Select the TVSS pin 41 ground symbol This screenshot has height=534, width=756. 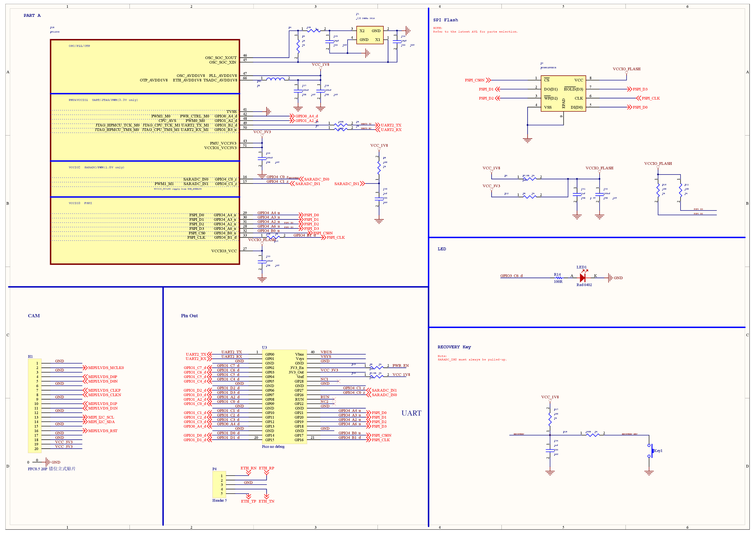[268, 112]
